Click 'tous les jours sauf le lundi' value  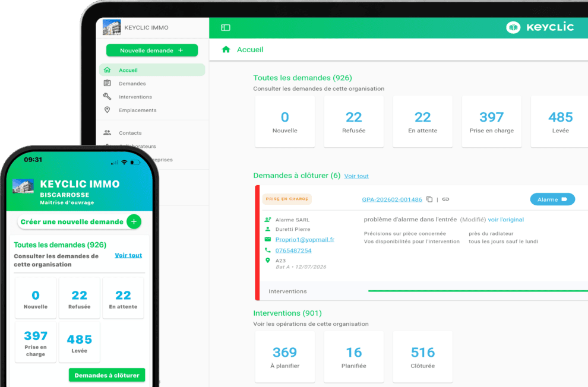(503, 241)
